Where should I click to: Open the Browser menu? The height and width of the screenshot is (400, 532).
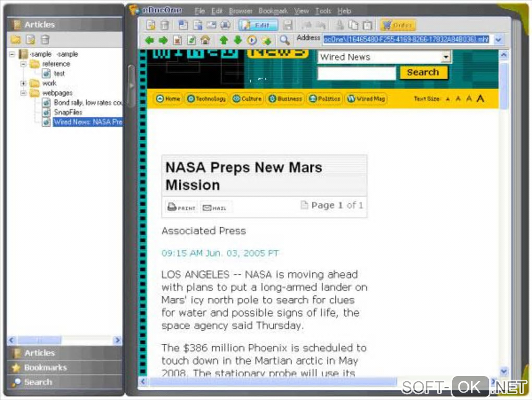click(x=240, y=11)
